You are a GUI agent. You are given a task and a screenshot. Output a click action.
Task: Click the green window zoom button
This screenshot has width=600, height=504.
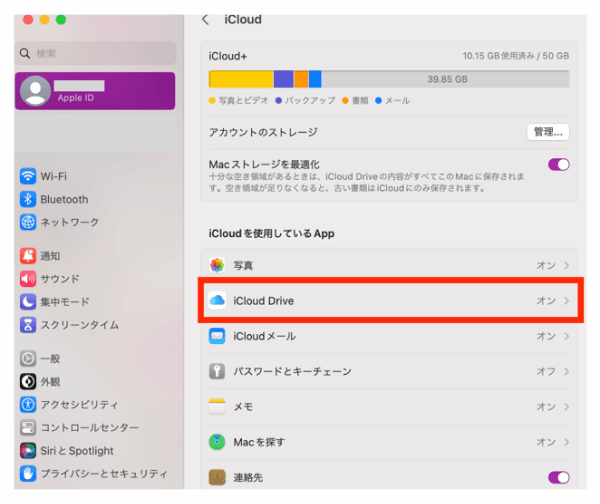61,19
